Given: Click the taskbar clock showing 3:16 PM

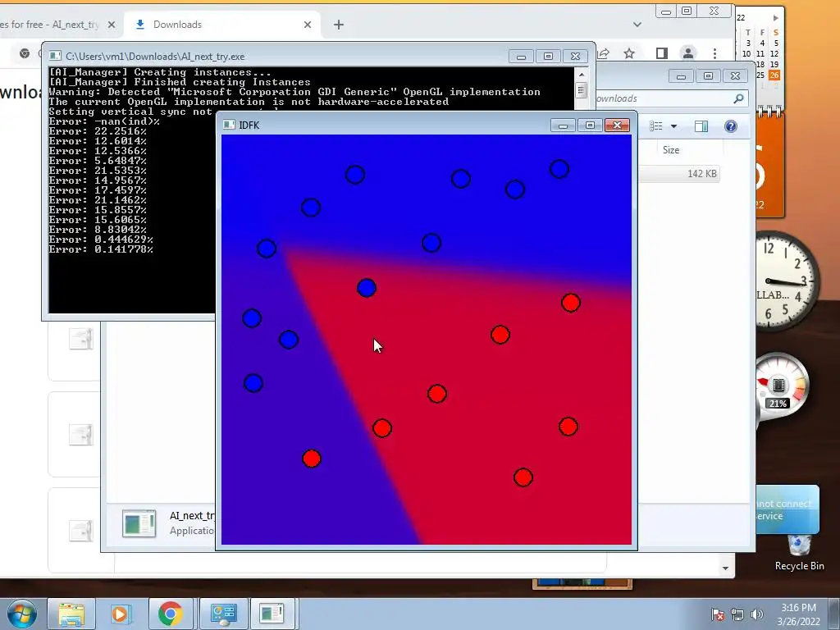Looking at the screenshot, I should pos(798,614).
